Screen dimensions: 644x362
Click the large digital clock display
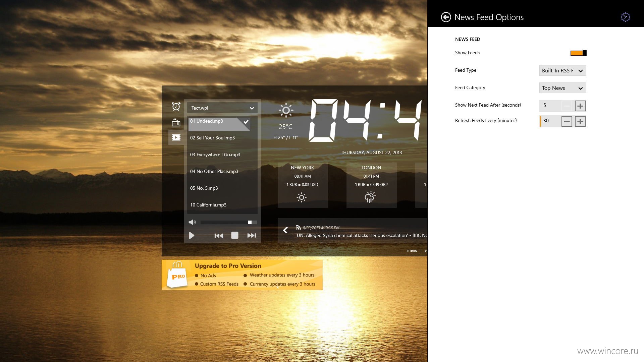pyautogui.click(x=367, y=120)
